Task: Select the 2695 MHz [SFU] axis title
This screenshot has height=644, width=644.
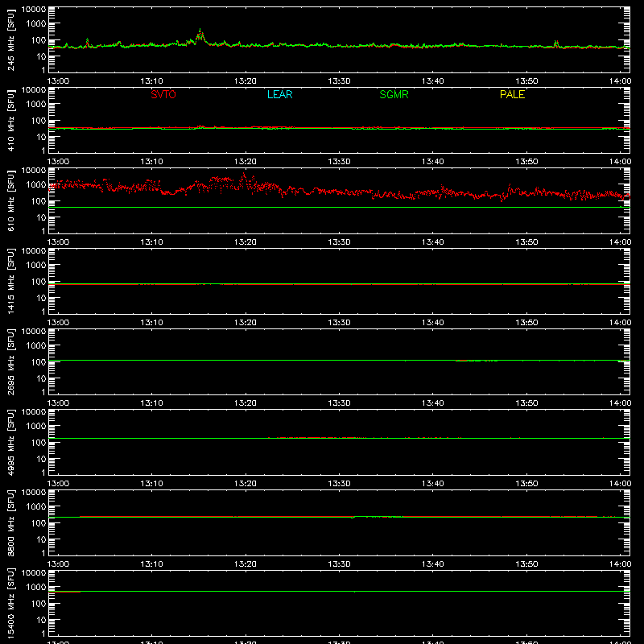Action: [x=11, y=361]
